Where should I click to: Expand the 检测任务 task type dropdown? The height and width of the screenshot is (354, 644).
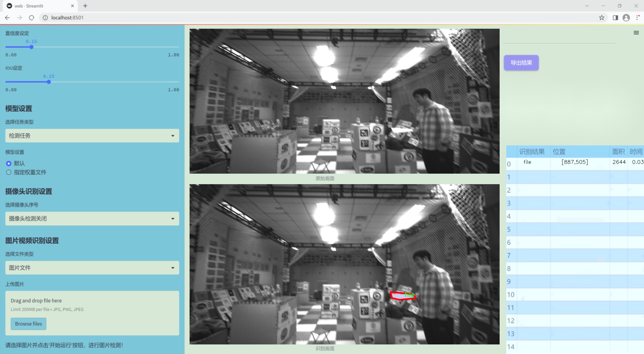92,136
